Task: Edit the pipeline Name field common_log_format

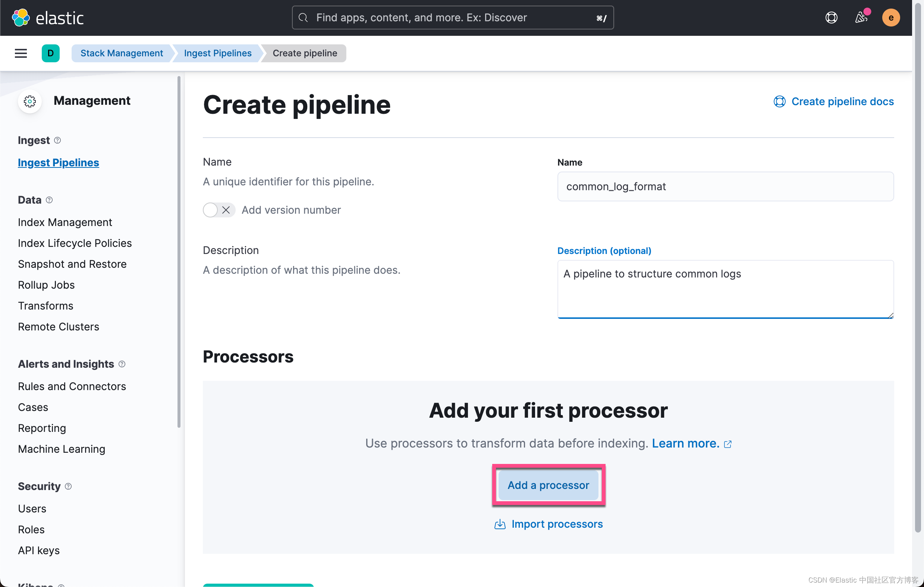Action: (725, 186)
